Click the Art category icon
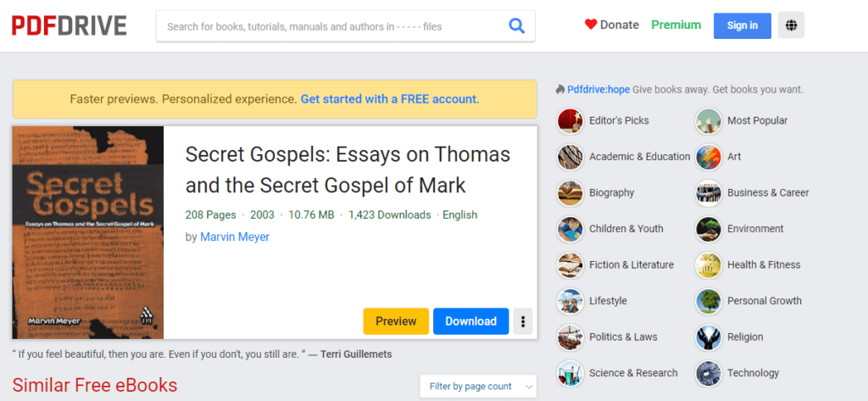The height and width of the screenshot is (401, 868). [x=709, y=157]
